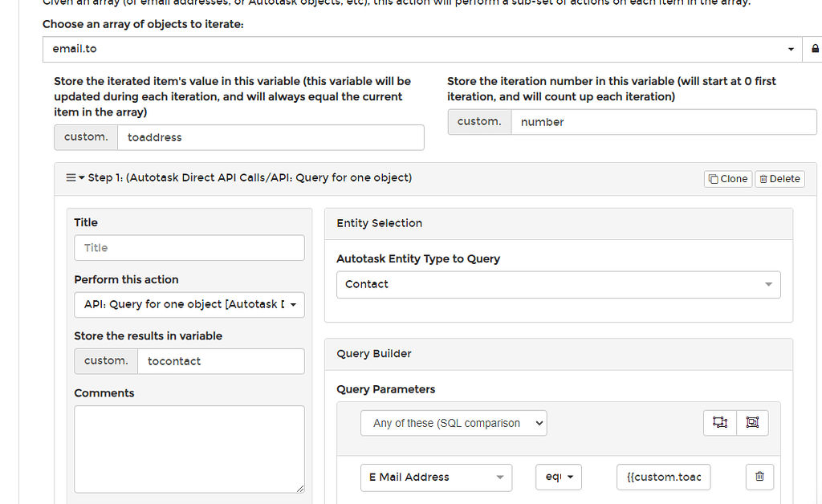822x504 pixels.
Task: Clone Step 1 using the Clone button
Action: [x=727, y=178]
